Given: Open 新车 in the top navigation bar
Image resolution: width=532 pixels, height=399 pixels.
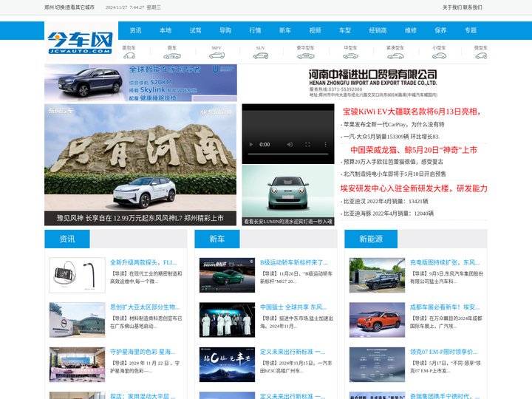Looking at the screenshot, I should point(285,30).
